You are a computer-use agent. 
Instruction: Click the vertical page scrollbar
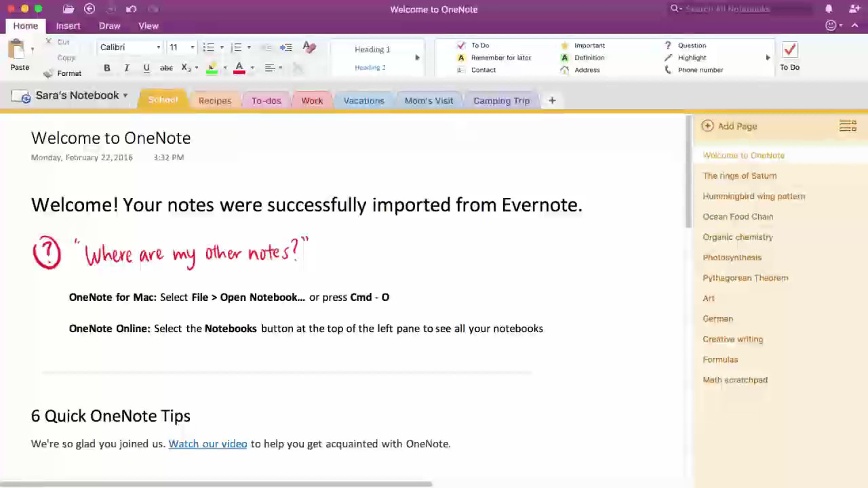(688, 173)
